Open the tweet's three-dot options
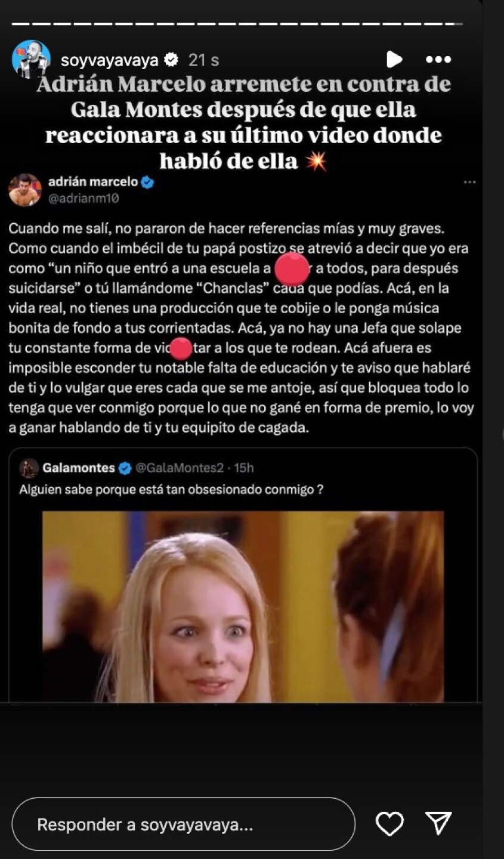 pos(470,183)
